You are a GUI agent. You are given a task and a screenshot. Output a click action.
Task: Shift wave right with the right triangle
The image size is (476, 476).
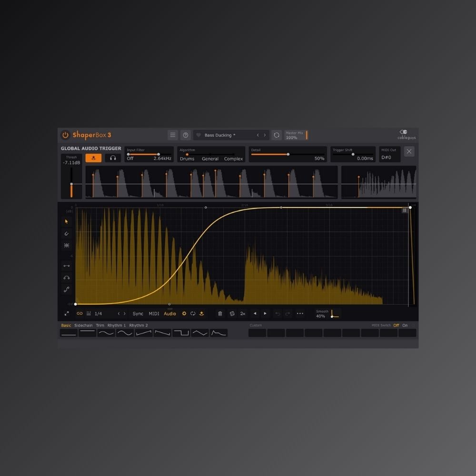(x=265, y=313)
